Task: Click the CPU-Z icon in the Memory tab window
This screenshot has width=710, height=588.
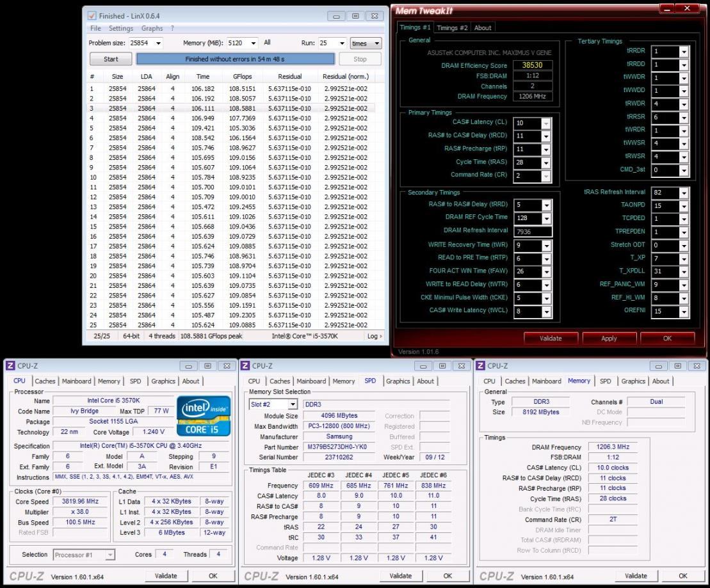Action: (480, 366)
